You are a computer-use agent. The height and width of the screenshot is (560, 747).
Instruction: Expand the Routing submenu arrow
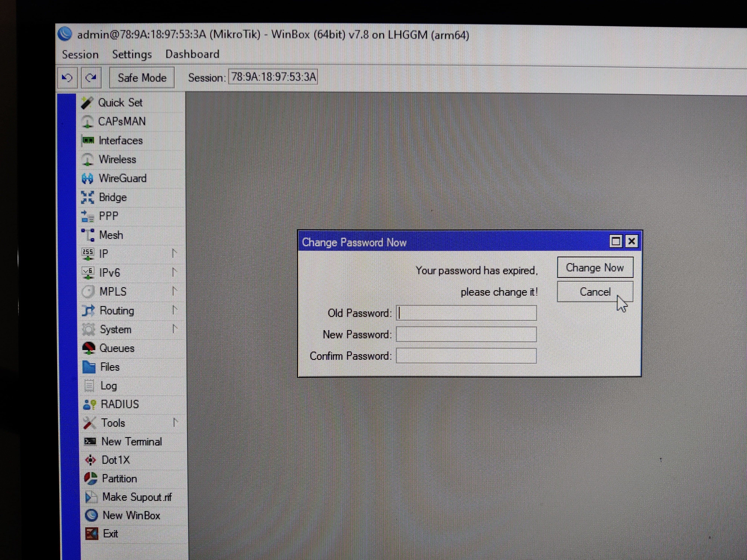tap(175, 310)
